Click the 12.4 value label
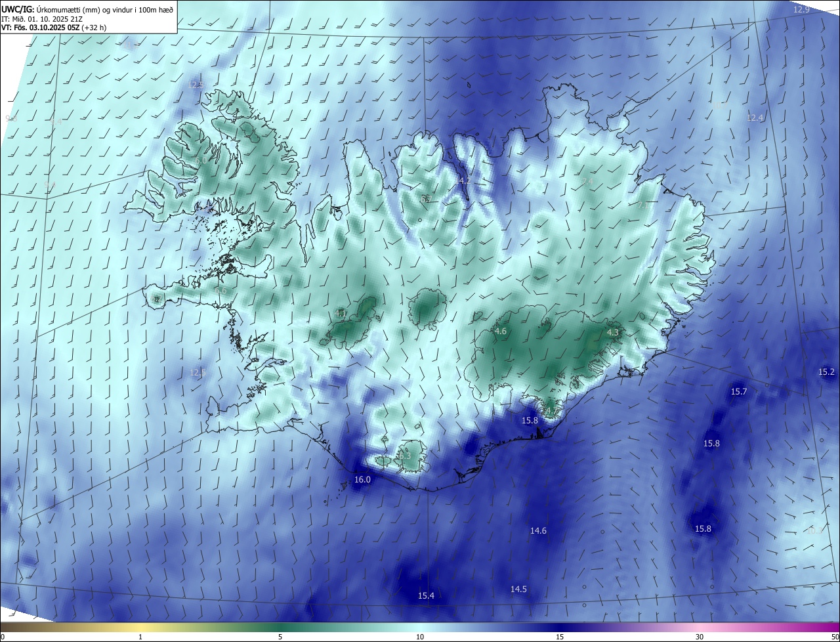Viewport: 840px width, 642px height. pos(755,118)
